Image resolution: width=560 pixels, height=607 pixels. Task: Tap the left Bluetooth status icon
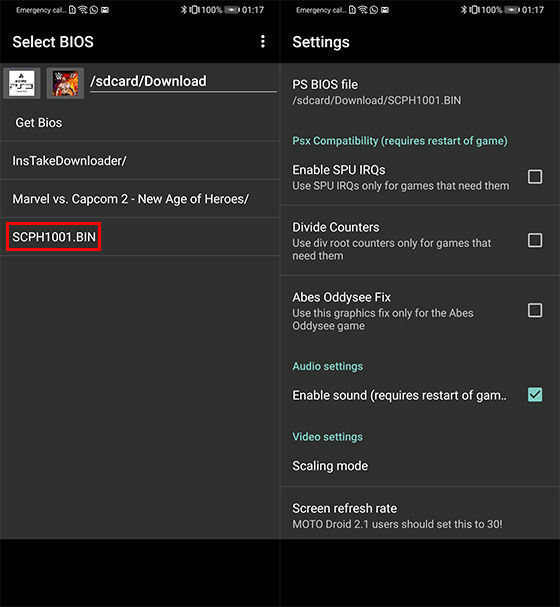click(184, 10)
